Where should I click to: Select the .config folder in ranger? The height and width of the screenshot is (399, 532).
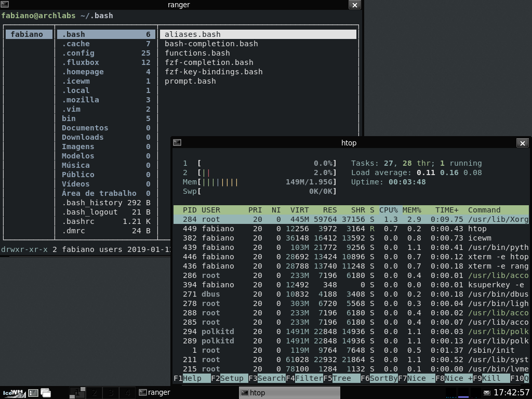click(106, 54)
